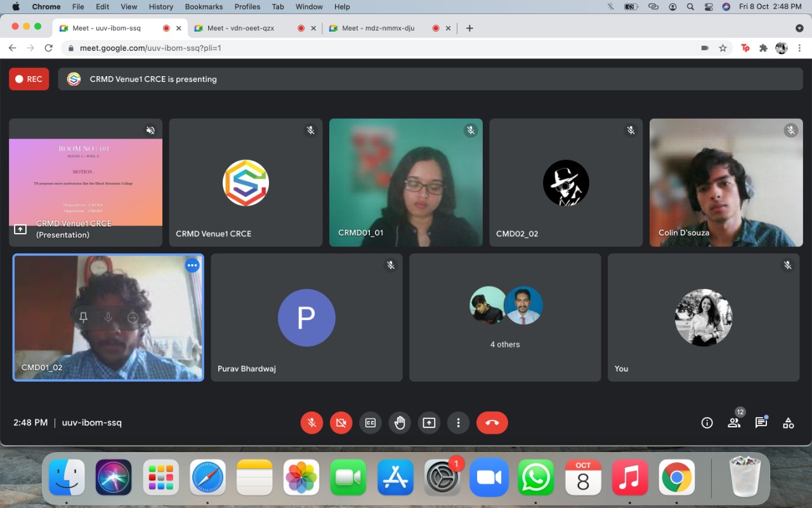Click the raise hand icon
The image size is (812, 508).
pos(400,423)
